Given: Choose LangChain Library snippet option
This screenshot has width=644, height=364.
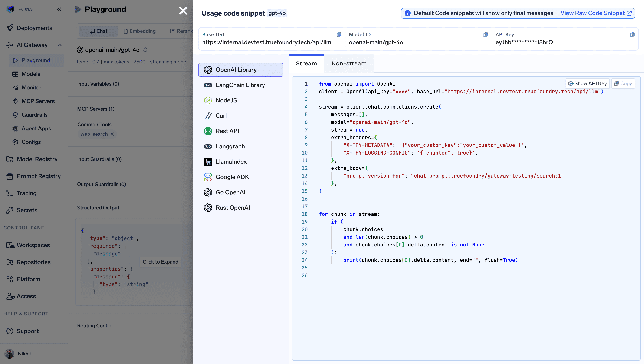Looking at the screenshot, I should 240,85.
